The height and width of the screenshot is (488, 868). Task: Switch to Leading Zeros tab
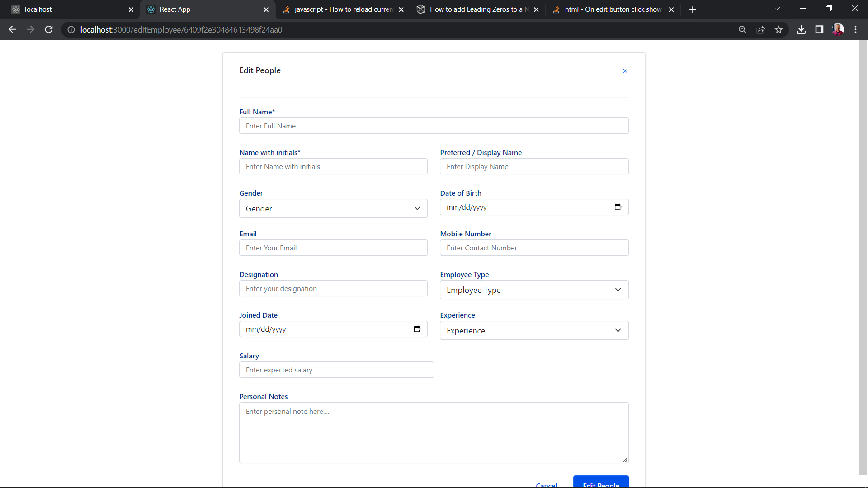coord(478,9)
